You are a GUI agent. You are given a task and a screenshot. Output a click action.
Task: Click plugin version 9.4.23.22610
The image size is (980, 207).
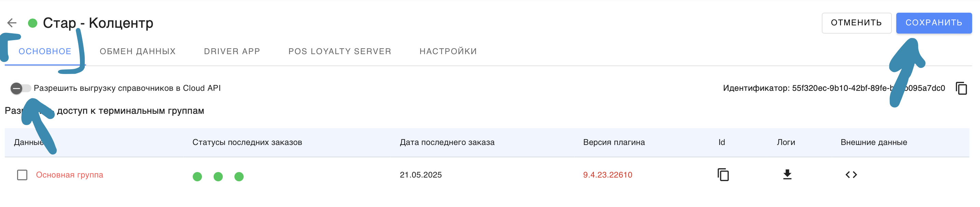coord(608,175)
